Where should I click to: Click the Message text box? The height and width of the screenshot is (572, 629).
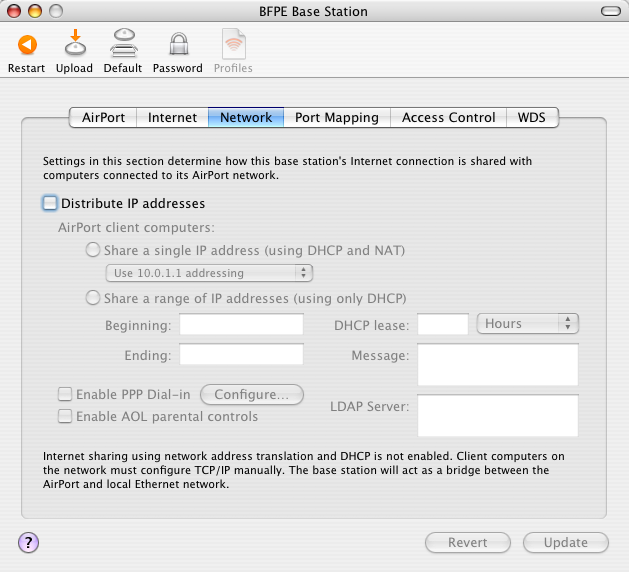point(498,365)
